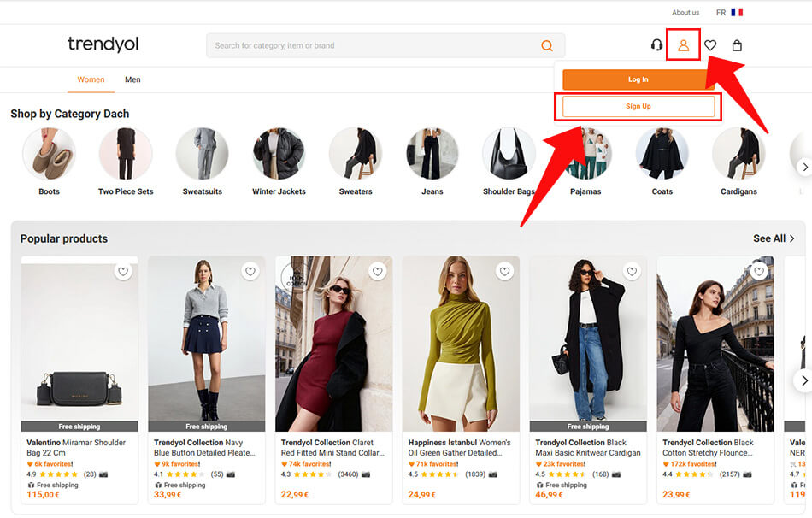Image resolution: width=812 pixels, height=518 pixels.
Task: Select the Boots category circle
Action: (49, 154)
